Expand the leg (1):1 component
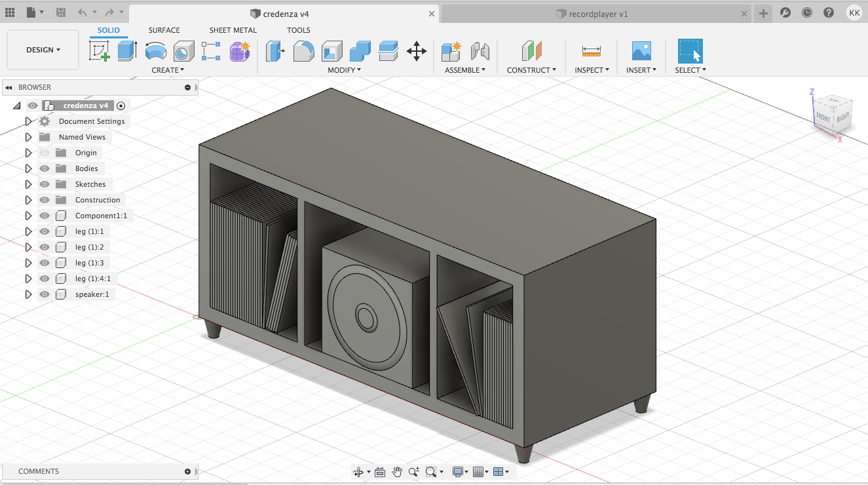The width and height of the screenshot is (868, 485). pyautogui.click(x=28, y=231)
